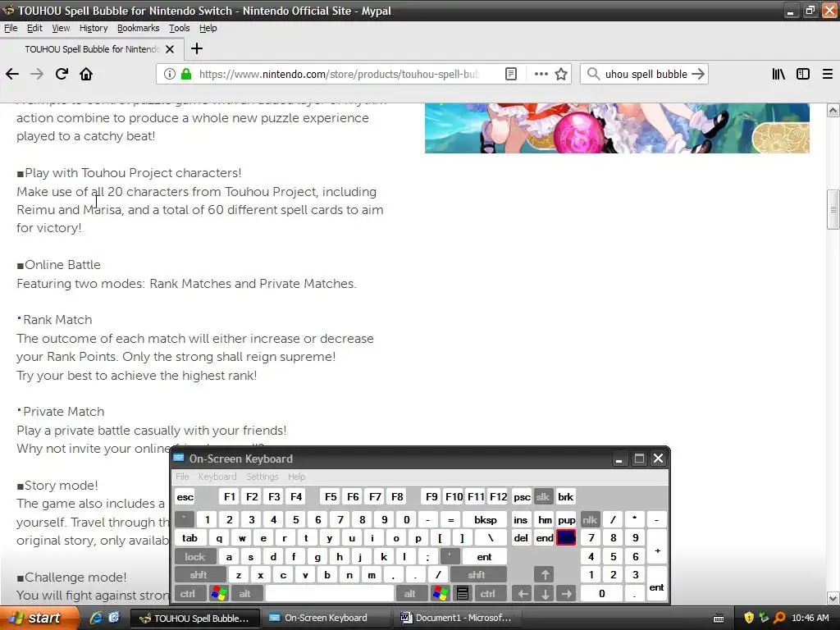Image resolution: width=840 pixels, height=630 pixels.
Task: Click the search box with uhou spell bubble
Action: coord(646,74)
